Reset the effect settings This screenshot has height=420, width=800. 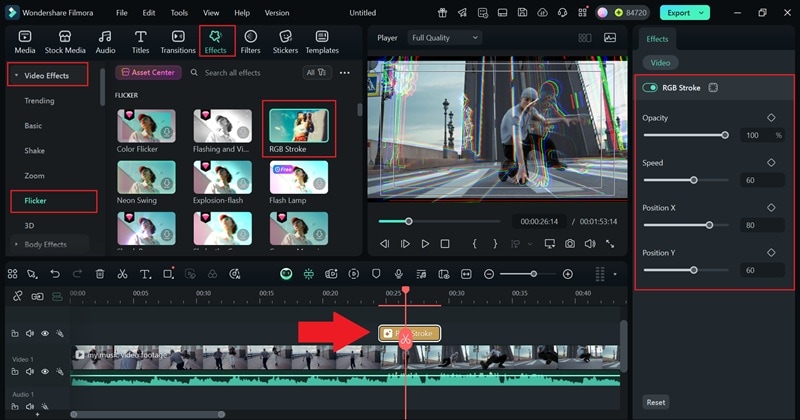[x=656, y=402]
